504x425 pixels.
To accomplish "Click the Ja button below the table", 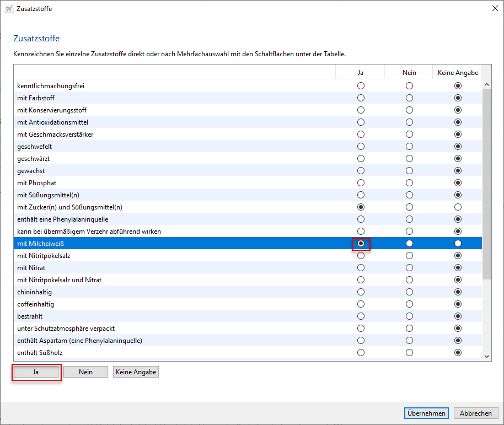I will [x=36, y=372].
